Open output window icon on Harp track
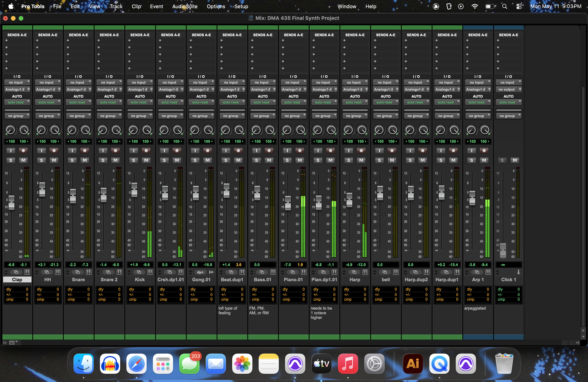 coord(354,272)
